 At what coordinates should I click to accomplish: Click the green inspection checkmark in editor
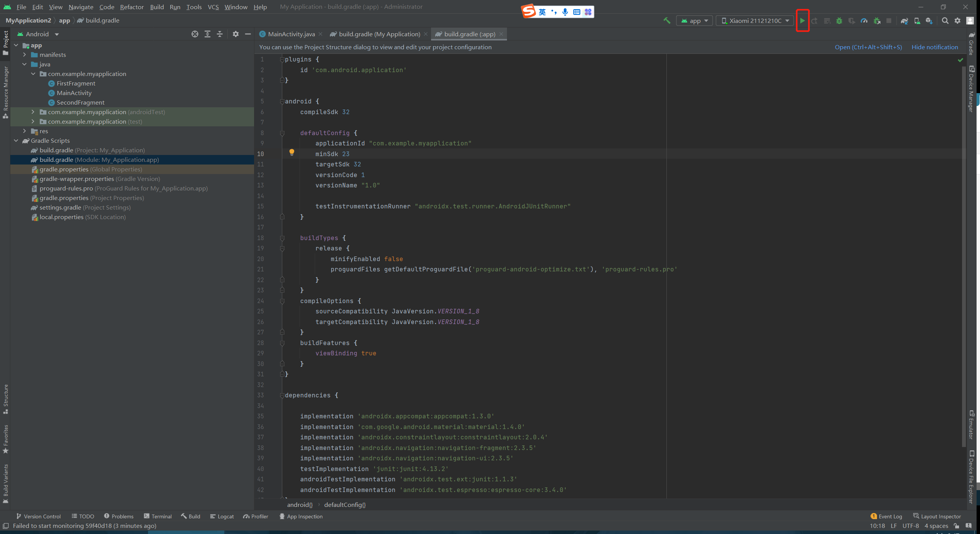click(961, 60)
